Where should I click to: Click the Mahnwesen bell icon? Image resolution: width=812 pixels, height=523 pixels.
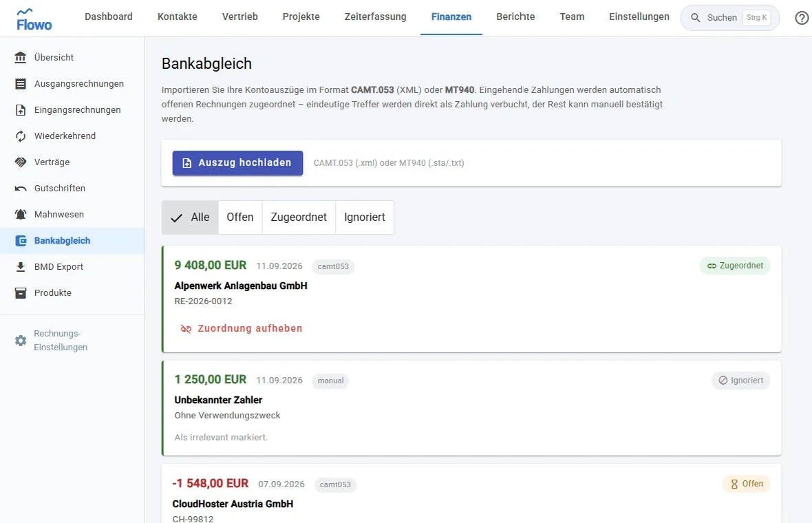click(x=20, y=215)
